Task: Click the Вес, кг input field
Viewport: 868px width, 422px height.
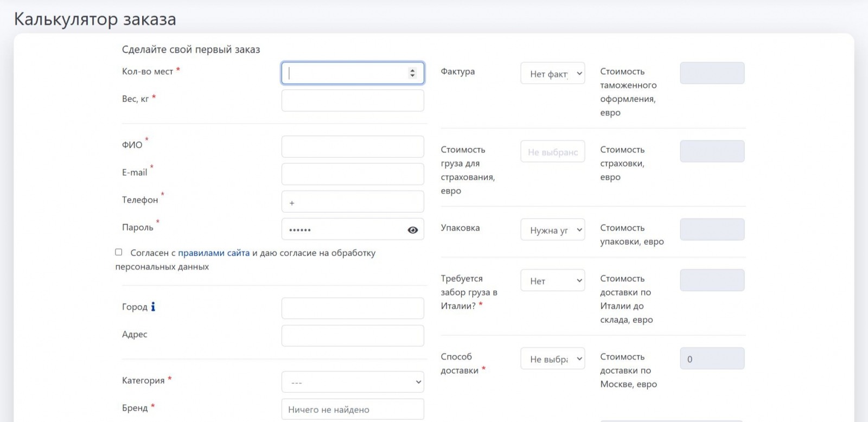Action: [353, 101]
